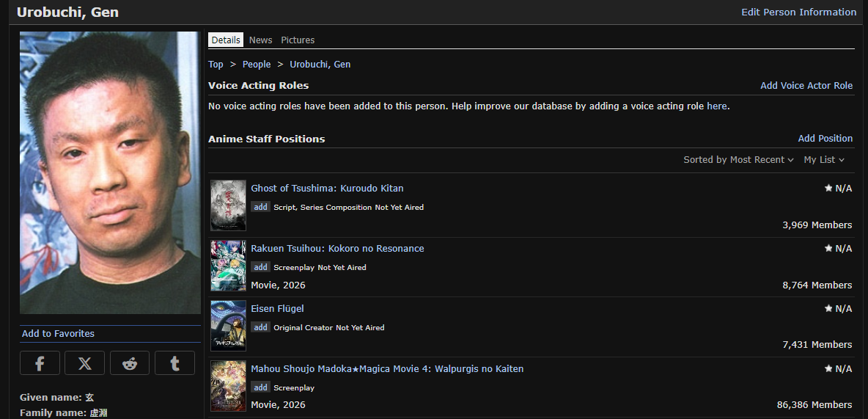Go to Top breadcrumb link
This screenshot has width=868, height=419.
[216, 65]
